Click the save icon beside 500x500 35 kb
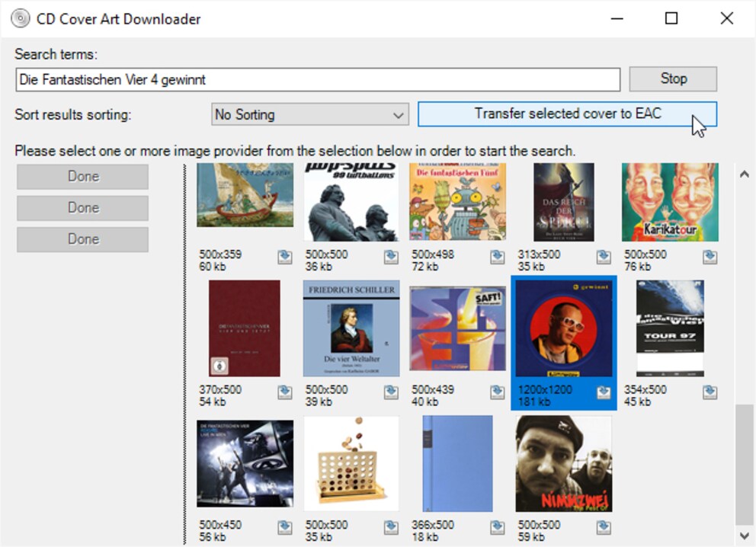The height and width of the screenshot is (547, 756). [391, 528]
